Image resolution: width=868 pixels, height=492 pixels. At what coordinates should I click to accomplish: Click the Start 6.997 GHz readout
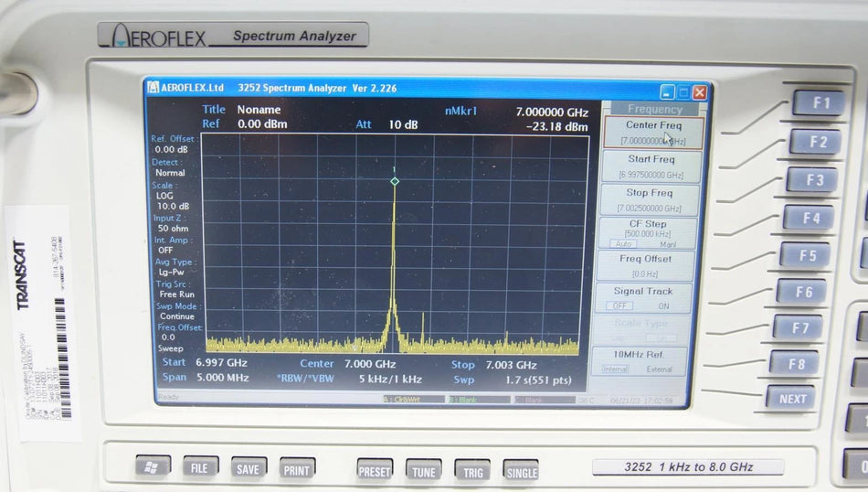(221, 362)
